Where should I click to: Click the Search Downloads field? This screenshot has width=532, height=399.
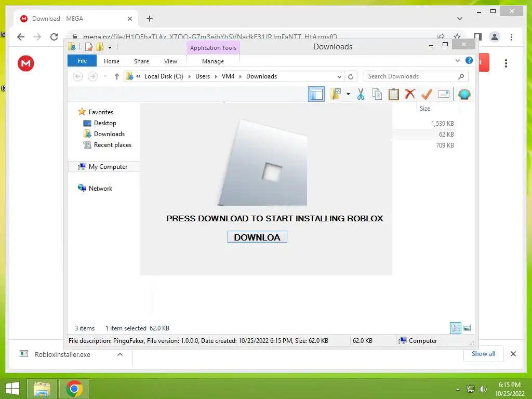(x=416, y=76)
